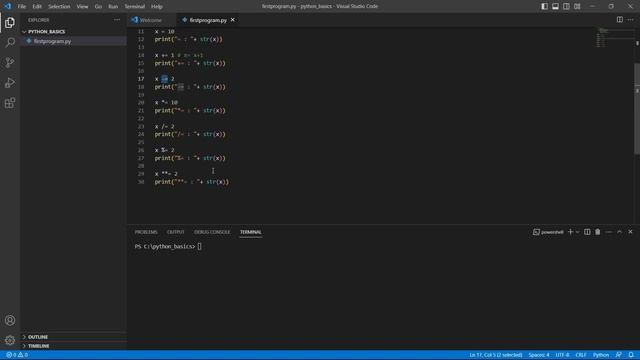The image size is (640, 360).
Task: Switch to the OUTPUT panel tab
Action: [176, 232]
